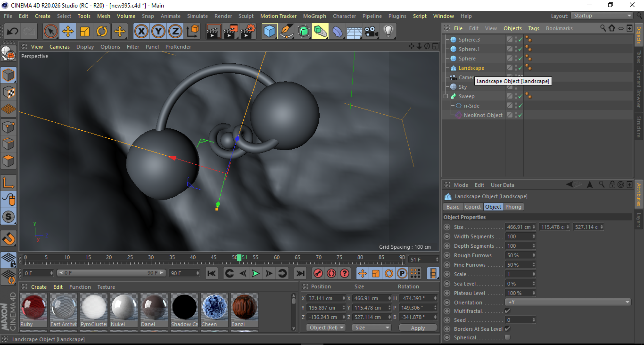
Task: Open Attributes Mode menu
Action: [461, 185]
